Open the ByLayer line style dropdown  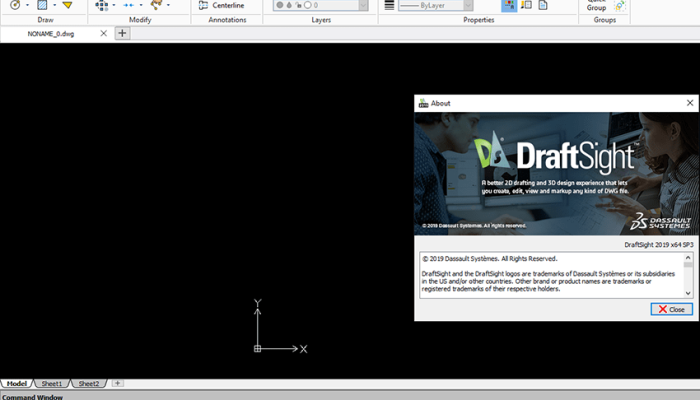pos(468,5)
